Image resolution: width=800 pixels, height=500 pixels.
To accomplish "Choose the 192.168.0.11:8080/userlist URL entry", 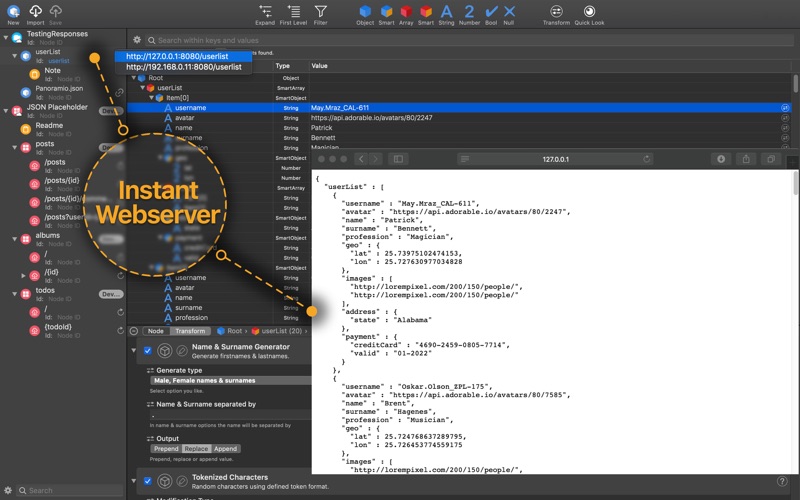I will click(184, 67).
